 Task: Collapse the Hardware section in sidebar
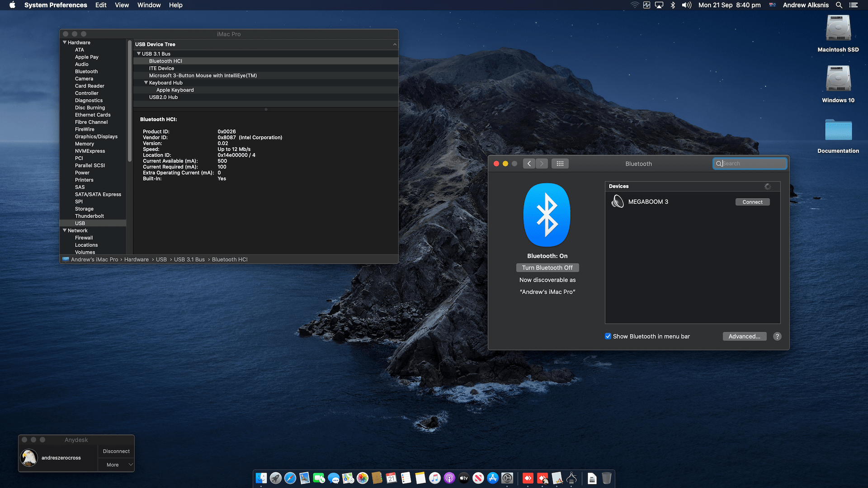click(65, 42)
